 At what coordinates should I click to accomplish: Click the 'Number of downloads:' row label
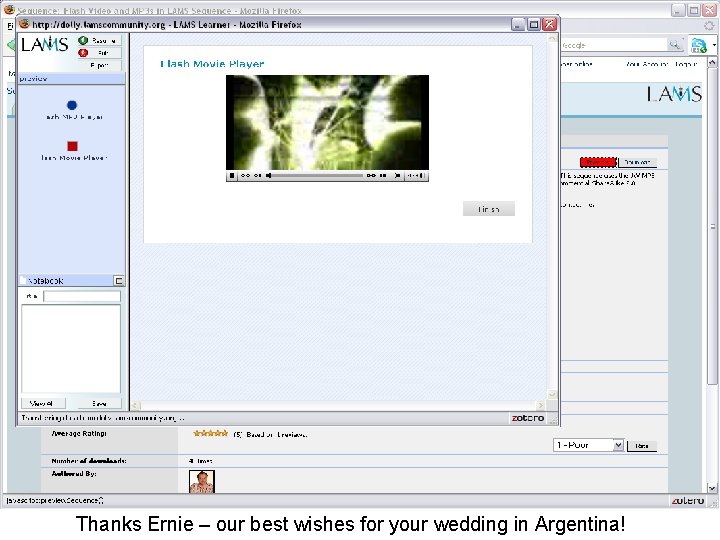tap(89, 461)
